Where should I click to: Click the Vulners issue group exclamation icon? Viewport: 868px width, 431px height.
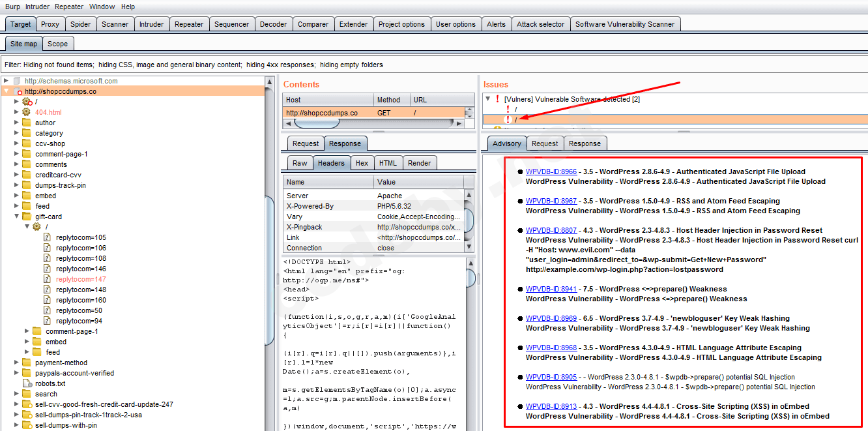tap(497, 99)
